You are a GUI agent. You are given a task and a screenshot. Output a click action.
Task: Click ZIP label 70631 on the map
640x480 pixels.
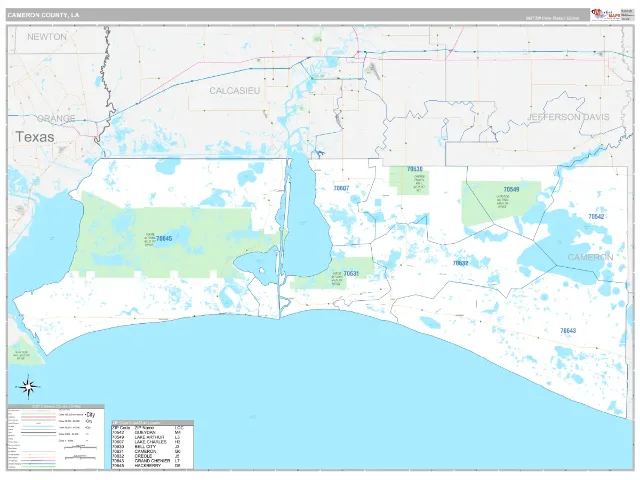point(351,273)
